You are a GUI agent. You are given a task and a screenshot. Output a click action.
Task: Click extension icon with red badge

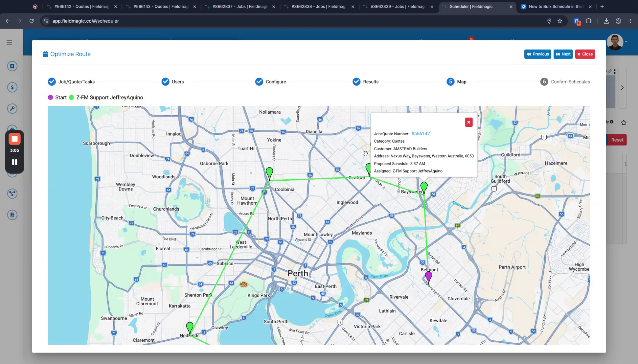pos(577,22)
